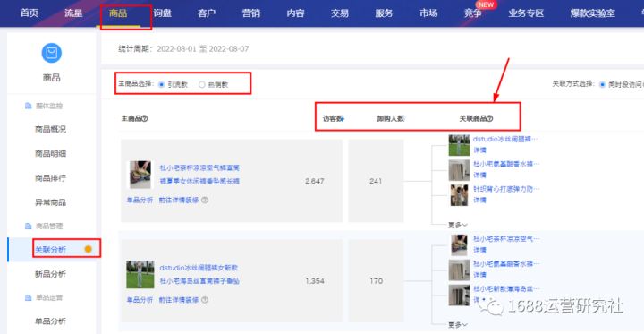Screen dimensions: 644x334
Task: Click 详情 under dstudio冰丝阔腿裤 associated item
Action: [x=479, y=150]
